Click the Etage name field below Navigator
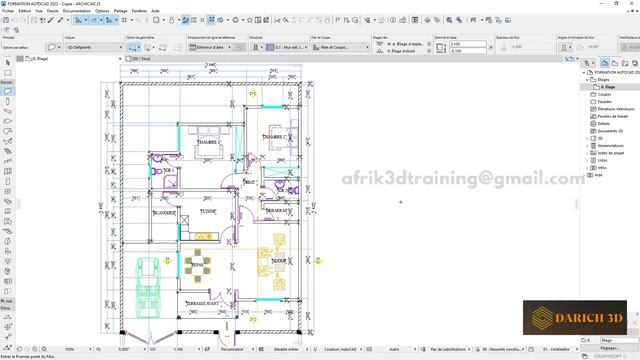This screenshot has width=640, height=360. 619,340
